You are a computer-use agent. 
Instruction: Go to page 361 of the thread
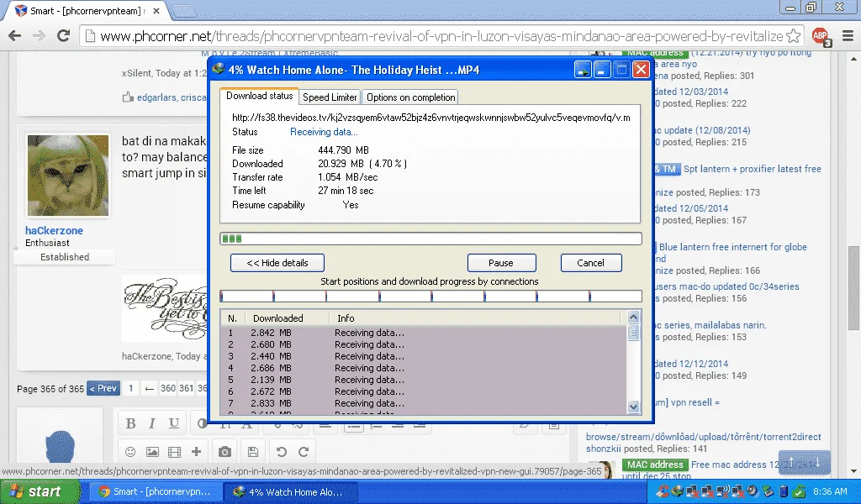tap(187, 388)
